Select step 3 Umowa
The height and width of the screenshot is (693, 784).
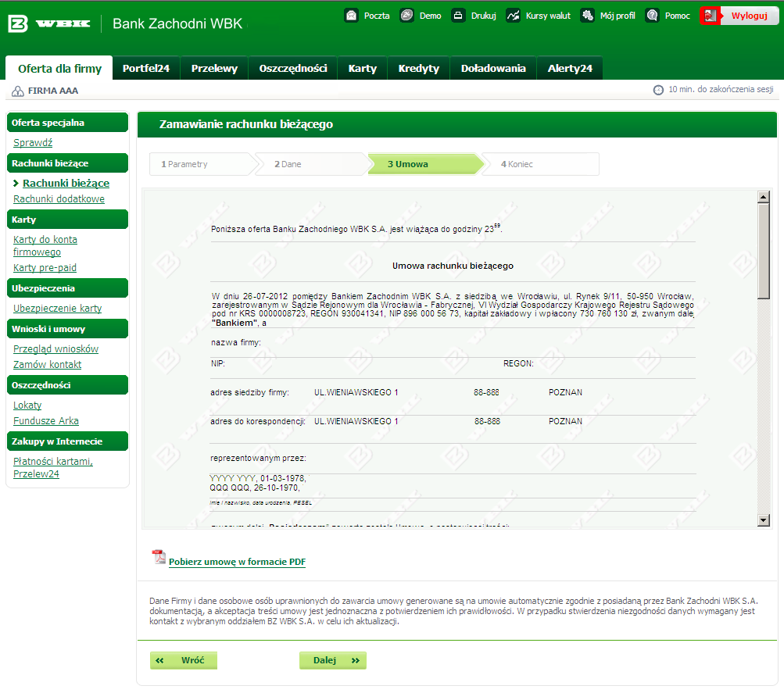(426, 164)
